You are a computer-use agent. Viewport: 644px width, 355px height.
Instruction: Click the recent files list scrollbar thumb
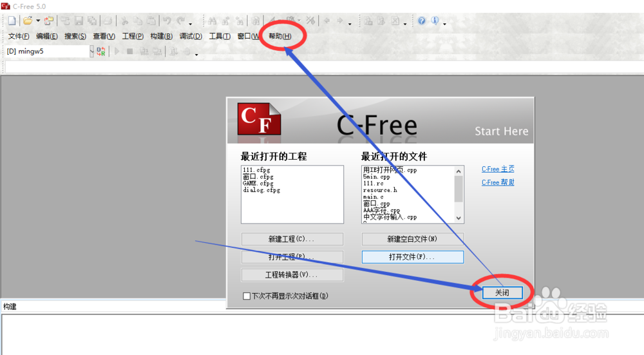(459, 189)
